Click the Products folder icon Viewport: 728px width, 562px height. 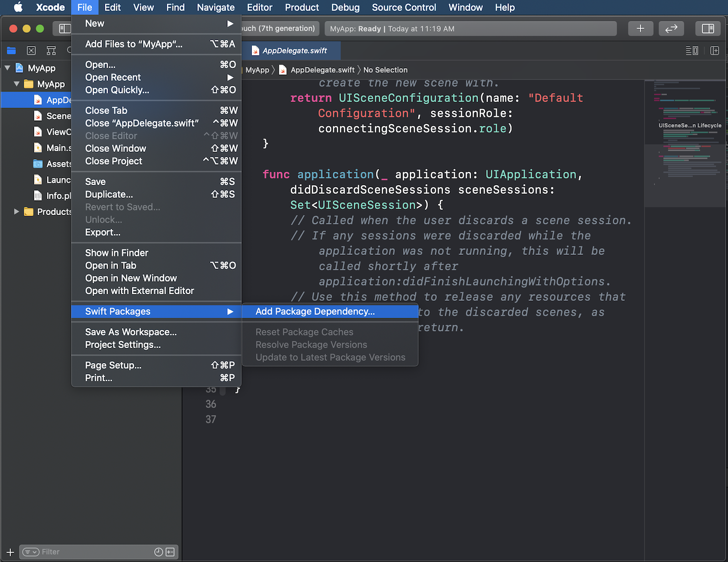click(x=29, y=212)
